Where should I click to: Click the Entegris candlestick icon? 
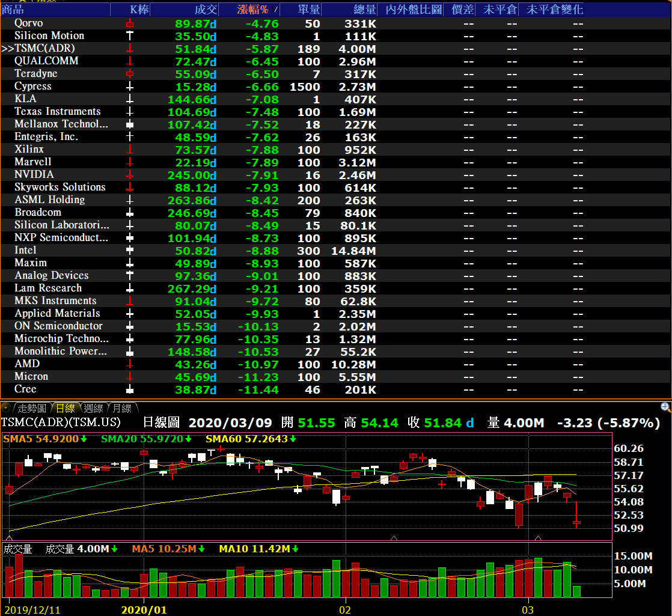click(130, 137)
